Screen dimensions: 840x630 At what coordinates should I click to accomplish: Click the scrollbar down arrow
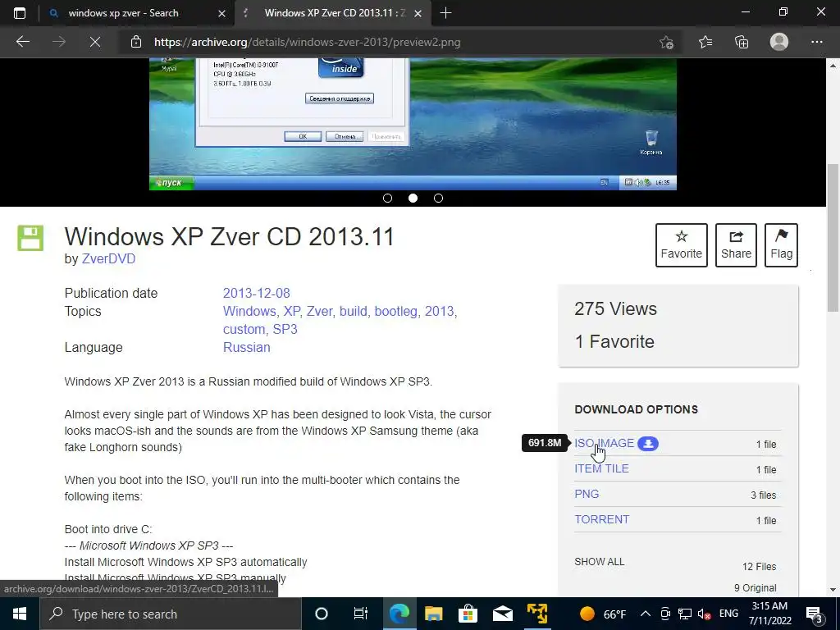coord(833,590)
